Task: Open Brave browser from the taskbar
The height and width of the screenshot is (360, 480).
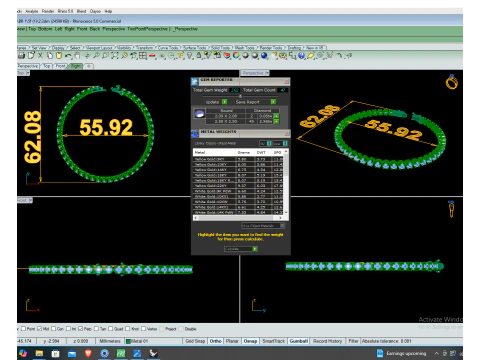Action: 88,353
